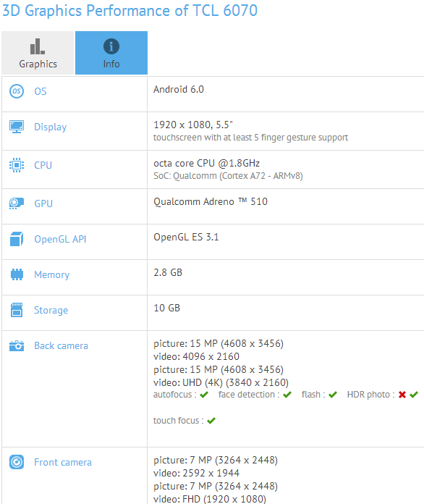Select Qualcomm Adreno 510 value
424x504 pixels.
[x=211, y=201]
